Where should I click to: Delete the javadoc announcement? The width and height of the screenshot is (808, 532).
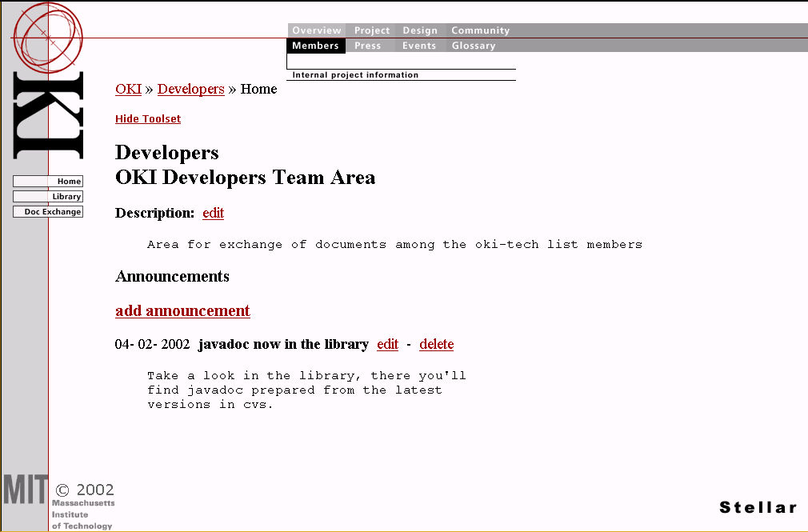(436, 344)
